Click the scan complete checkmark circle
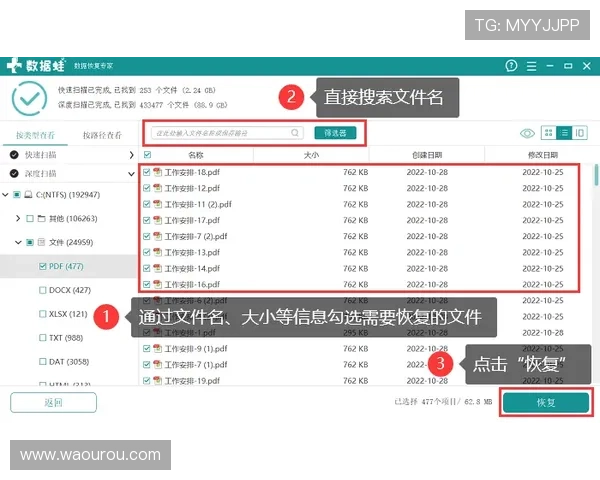This screenshot has height=480, width=600. pos(29,98)
